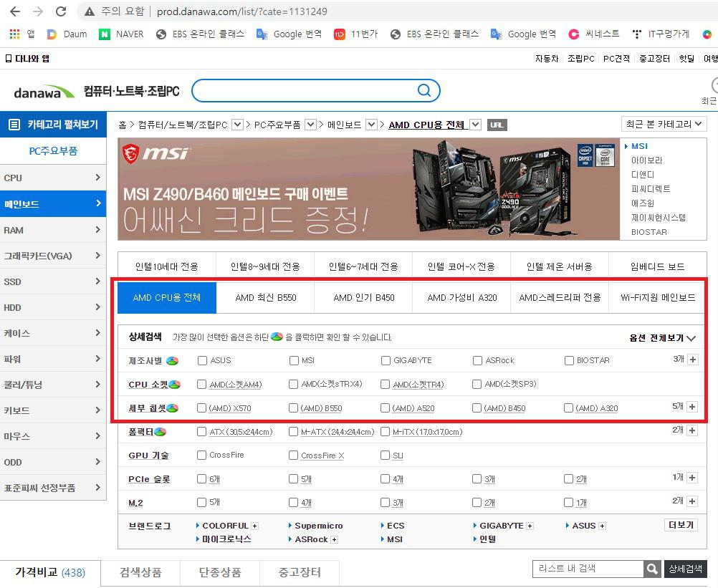Click the security warning icon in address bar
This screenshot has height=588, width=718.
tap(90, 11)
